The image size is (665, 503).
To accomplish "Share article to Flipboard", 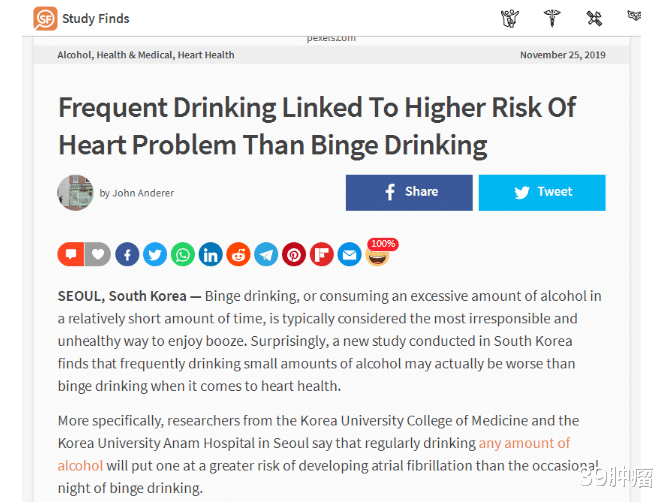I will point(321,255).
